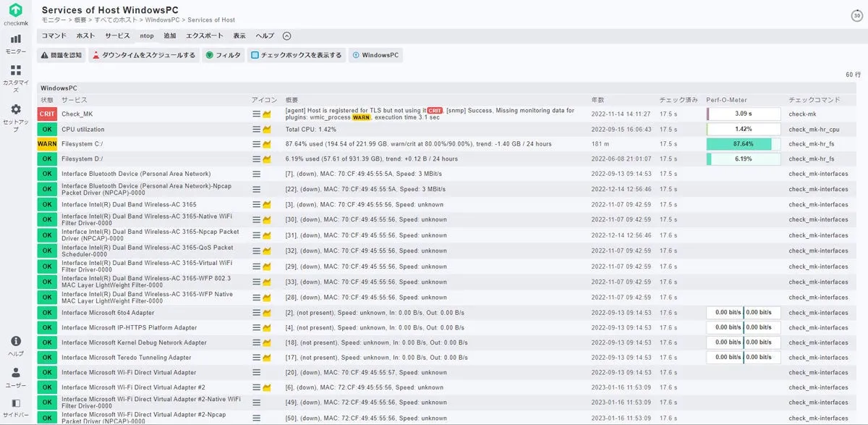This screenshot has height=425, width=868.
Task: Click the red CRIT state badge for Check_MK
Action: 47,114
